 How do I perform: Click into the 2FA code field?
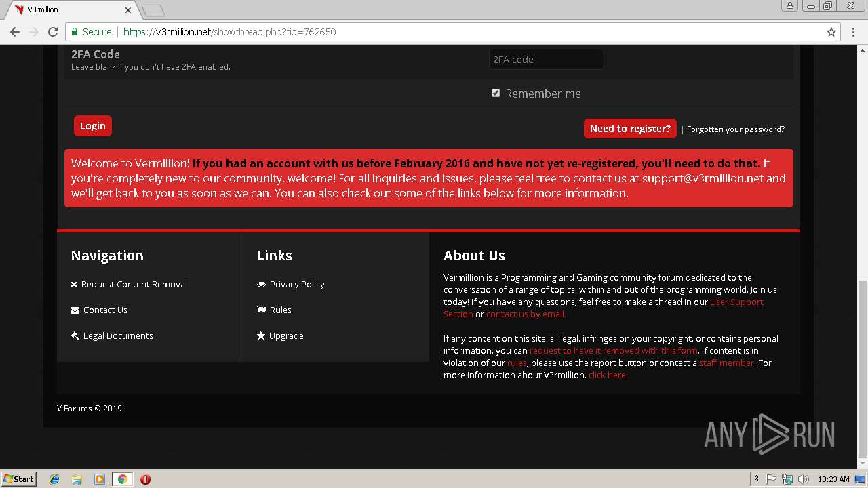(x=546, y=59)
